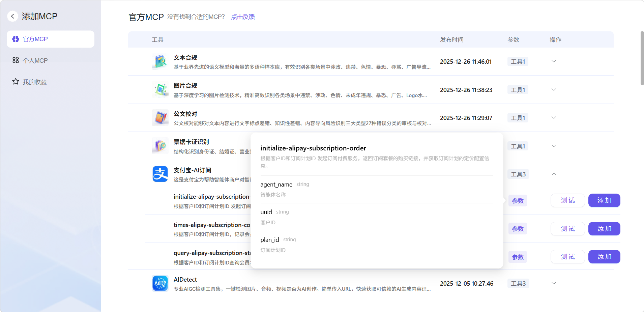Select the 图片合规 tool title
The image size is (644, 312).
185,86
